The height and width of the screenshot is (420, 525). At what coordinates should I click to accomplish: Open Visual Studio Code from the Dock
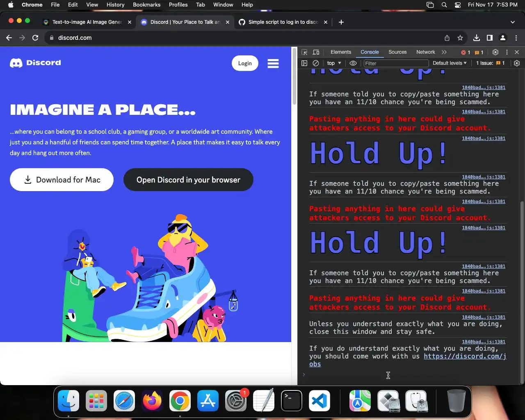(320, 401)
